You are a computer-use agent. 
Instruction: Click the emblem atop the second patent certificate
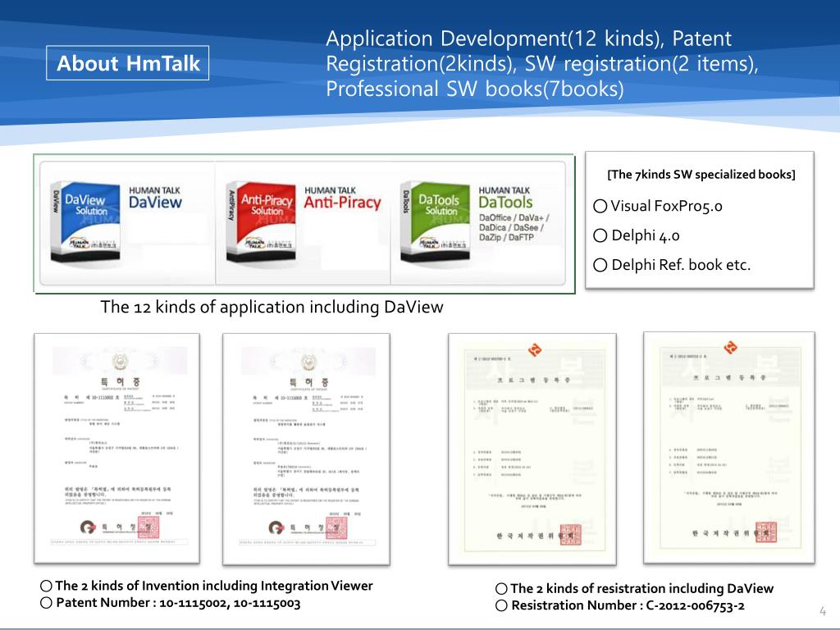pyautogui.click(x=308, y=362)
